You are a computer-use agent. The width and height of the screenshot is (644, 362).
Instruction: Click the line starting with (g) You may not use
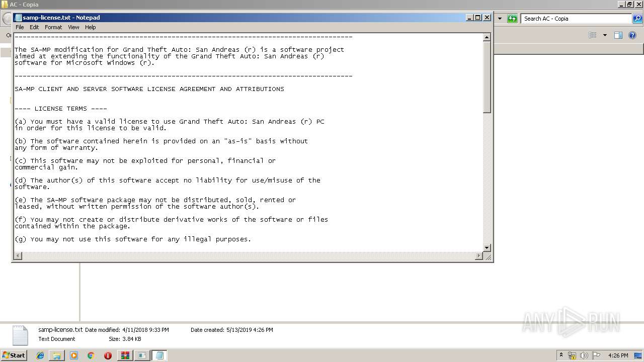click(x=133, y=239)
